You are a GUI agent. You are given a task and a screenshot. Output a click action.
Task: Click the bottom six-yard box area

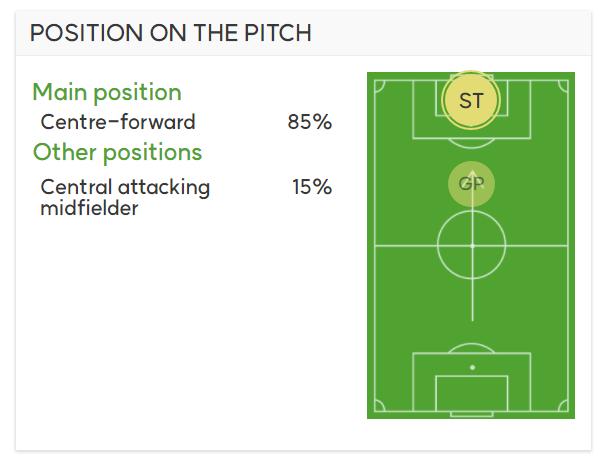(471, 393)
